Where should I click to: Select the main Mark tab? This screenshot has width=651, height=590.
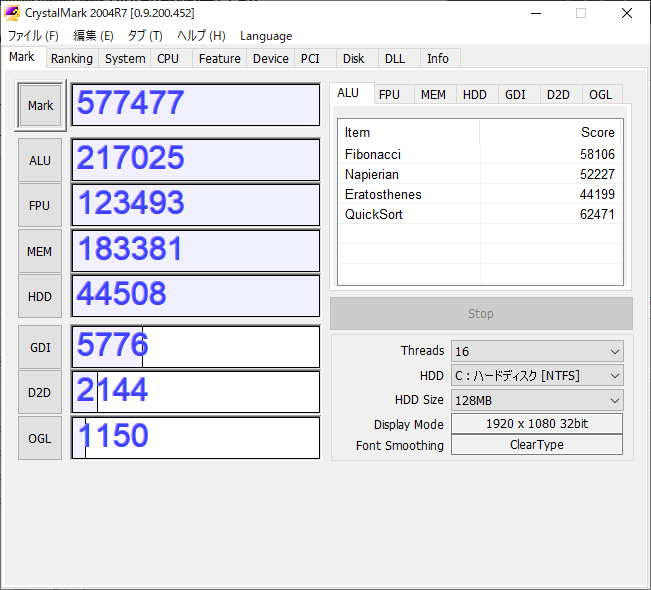22,57
